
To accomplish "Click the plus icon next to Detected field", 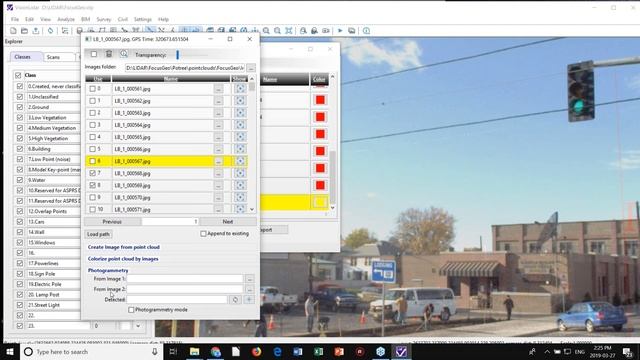I will pyautogui.click(x=249, y=300).
